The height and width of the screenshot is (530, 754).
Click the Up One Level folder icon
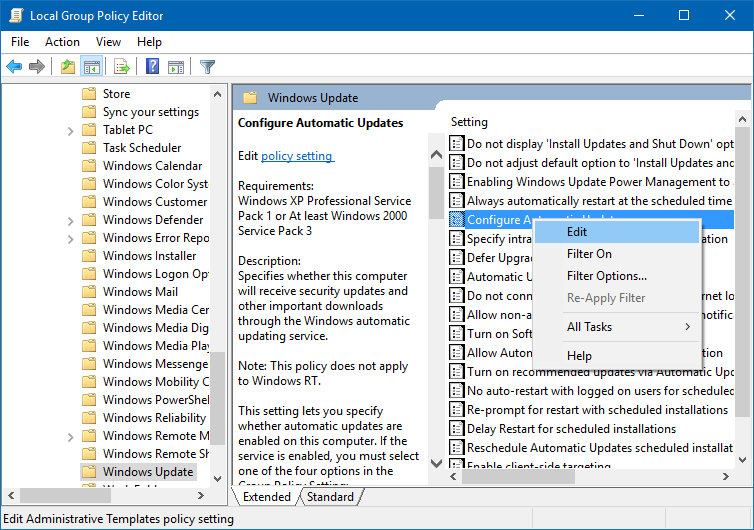[68, 66]
